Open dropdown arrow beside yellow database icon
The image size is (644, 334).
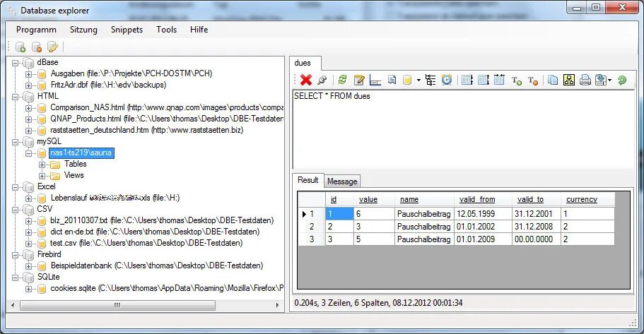click(x=418, y=80)
